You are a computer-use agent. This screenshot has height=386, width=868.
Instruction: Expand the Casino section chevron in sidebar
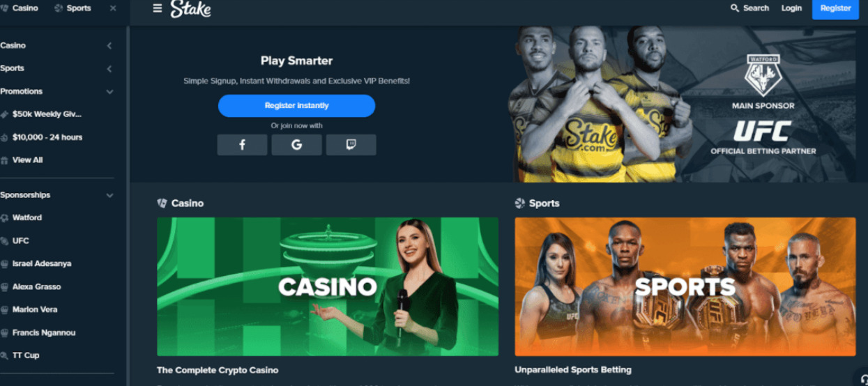pyautogui.click(x=109, y=46)
